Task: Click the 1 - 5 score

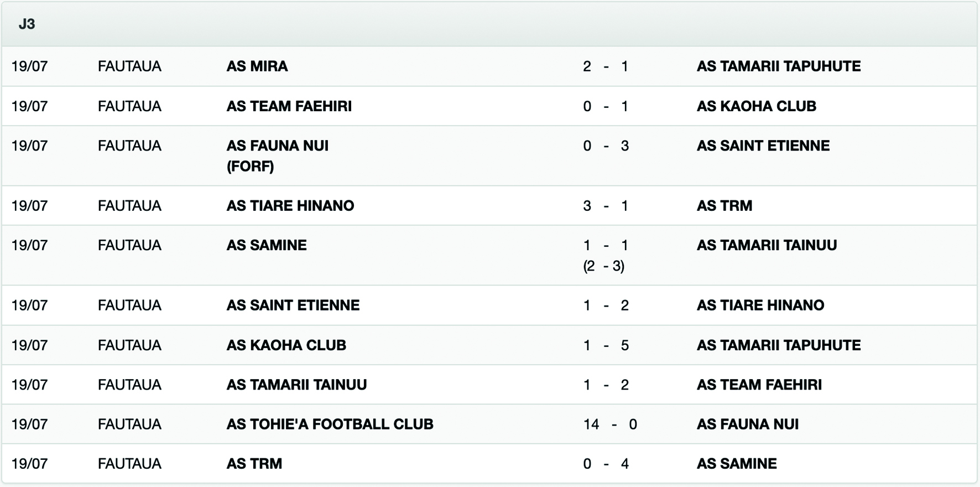Action: click(606, 345)
